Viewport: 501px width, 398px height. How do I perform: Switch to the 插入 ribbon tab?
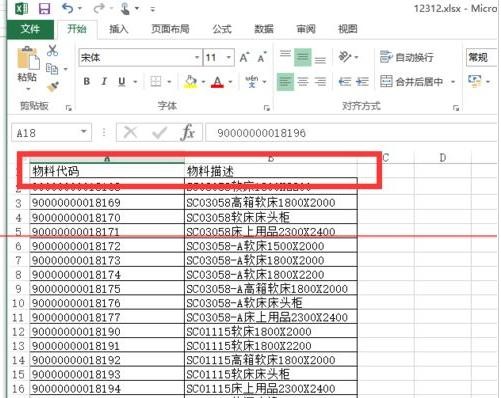(119, 29)
